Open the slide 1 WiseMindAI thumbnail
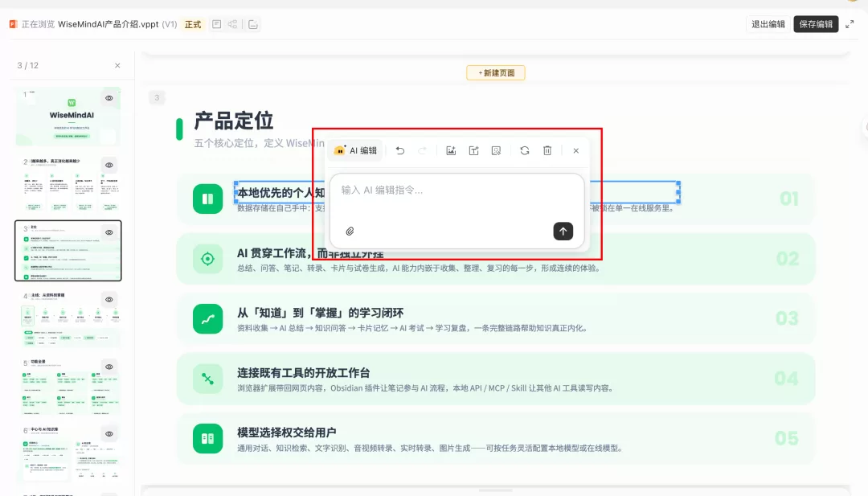The width and height of the screenshot is (868, 496). click(68, 117)
